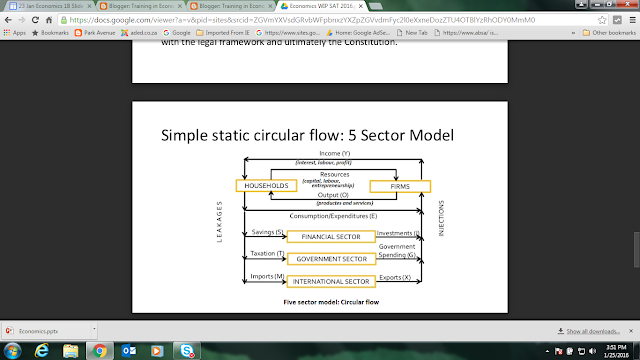The image size is (640, 360).
Task: Open Outlook from the taskbar
Action: [x=129, y=351]
